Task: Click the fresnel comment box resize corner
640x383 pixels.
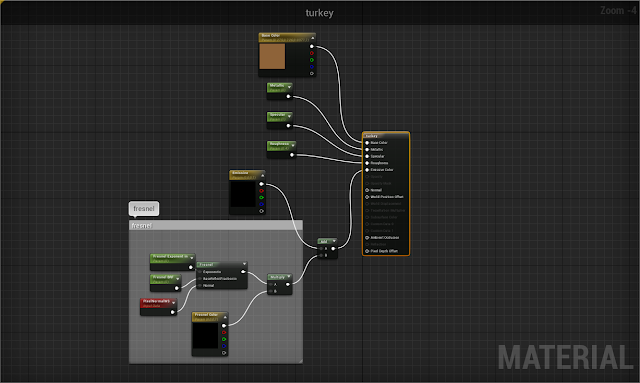Action: click(x=300, y=361)
